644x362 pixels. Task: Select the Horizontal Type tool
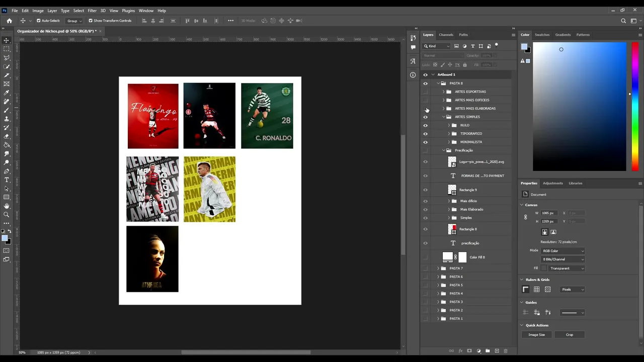click(x=7, y=180)
